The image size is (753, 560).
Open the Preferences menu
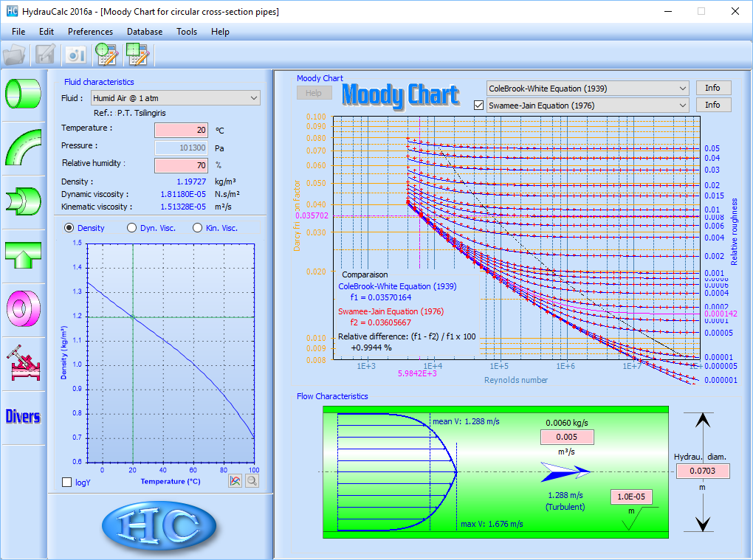[90, 32]
